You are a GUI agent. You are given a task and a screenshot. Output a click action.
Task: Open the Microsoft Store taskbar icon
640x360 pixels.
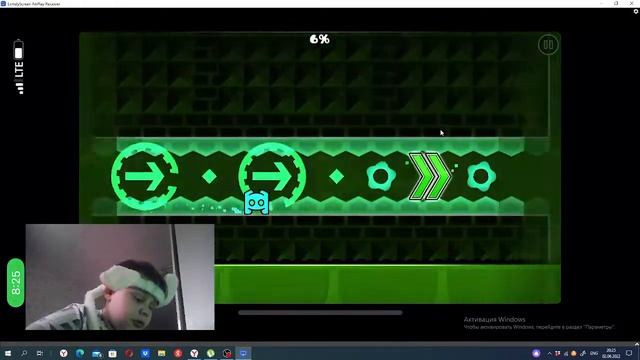click(113, 353)
